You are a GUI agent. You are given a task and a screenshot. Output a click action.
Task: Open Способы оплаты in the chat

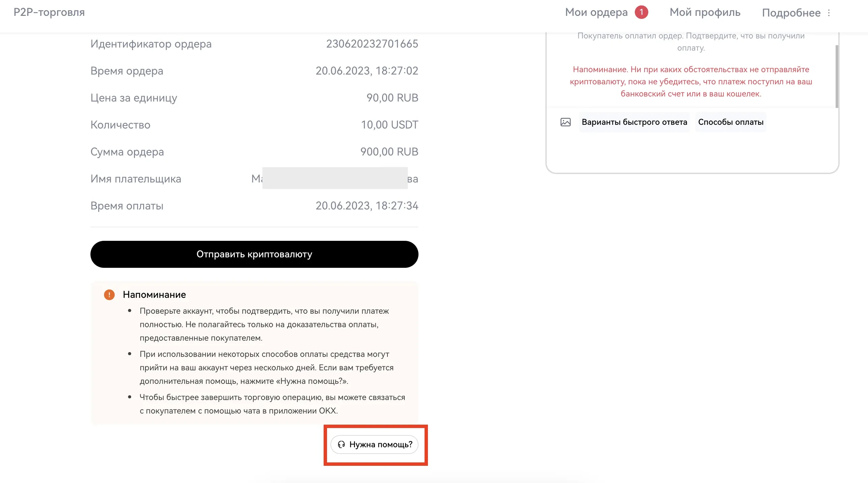(x=731, y=122)
